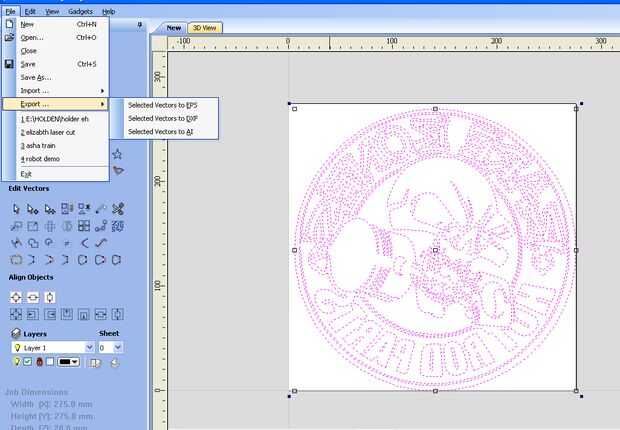Open the Help menu

[108, 11]
